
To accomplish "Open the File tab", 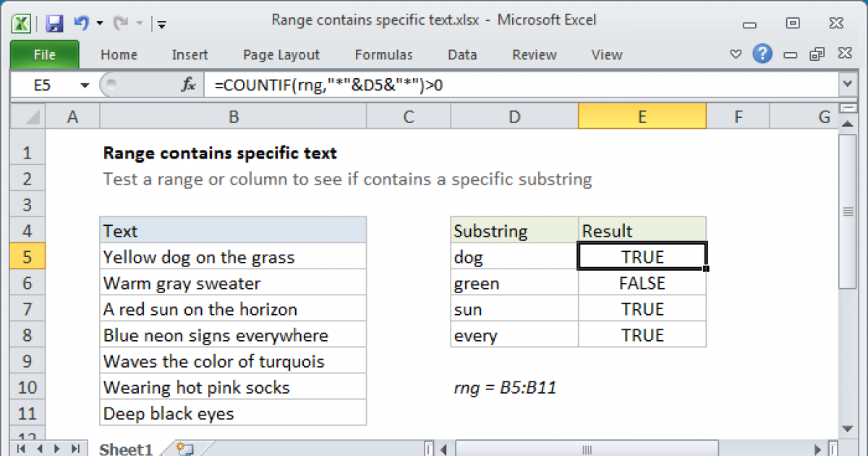I will coord(44,54).
